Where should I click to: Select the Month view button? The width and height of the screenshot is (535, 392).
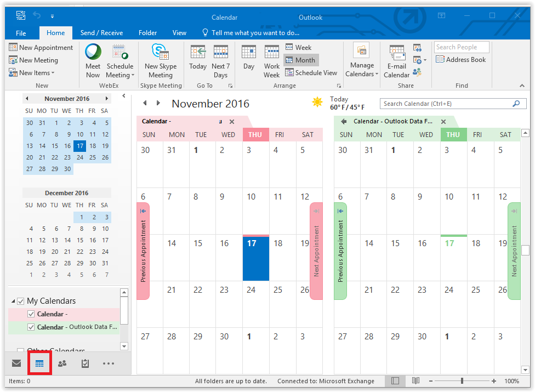pyautogui.click(x=300, y=60)
